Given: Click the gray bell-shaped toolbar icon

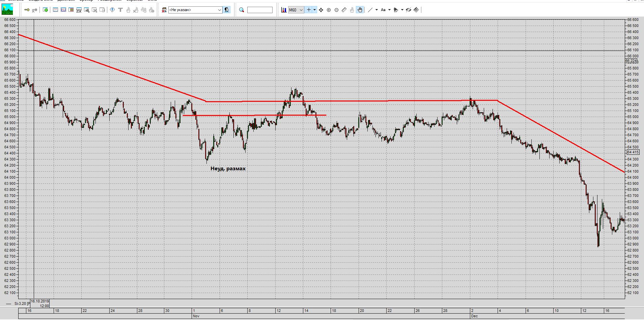Looking at the screenshot, I should tap(396, 10).
